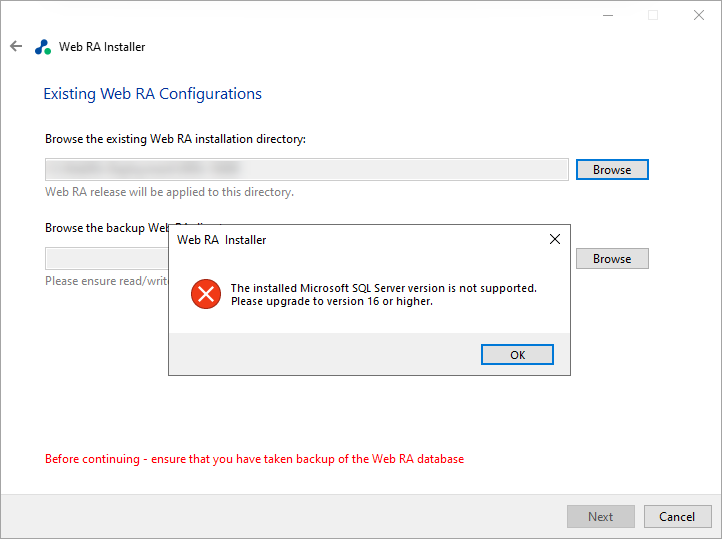Click the Existing Web RA Configurations heading
Screen dimensions: 722x539
click(x=152, y=94)
